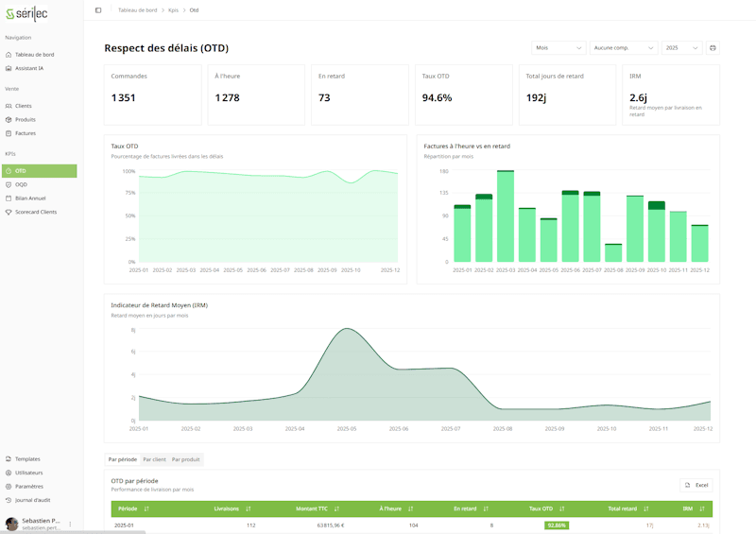Viewport: 756px width, 534px height.
Task: Export the table with the Excel button
Action: click(696, 485)
